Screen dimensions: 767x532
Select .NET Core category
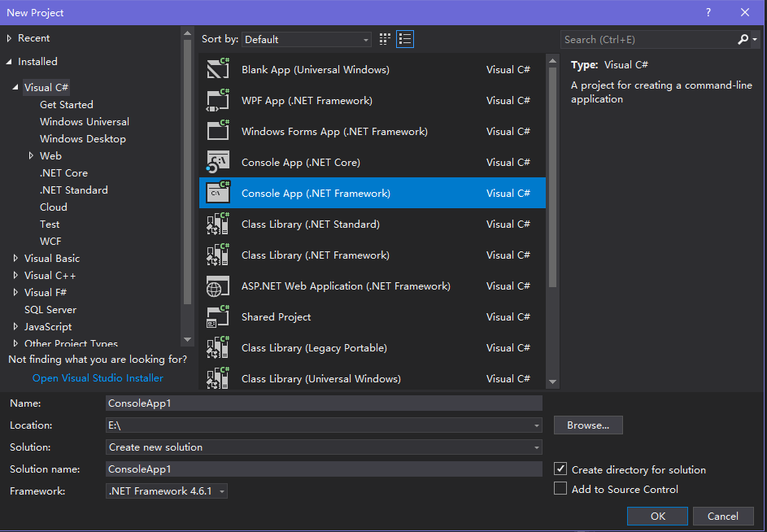tap(63, 172)
